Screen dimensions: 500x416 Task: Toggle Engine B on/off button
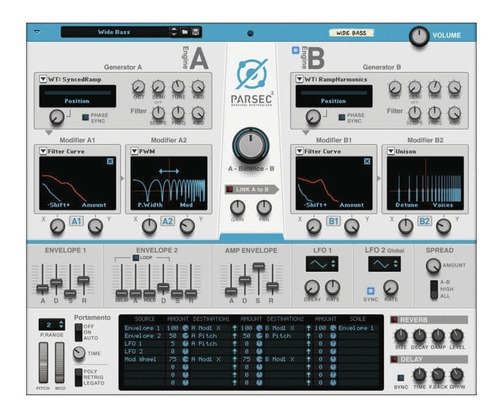pos(295,50)
